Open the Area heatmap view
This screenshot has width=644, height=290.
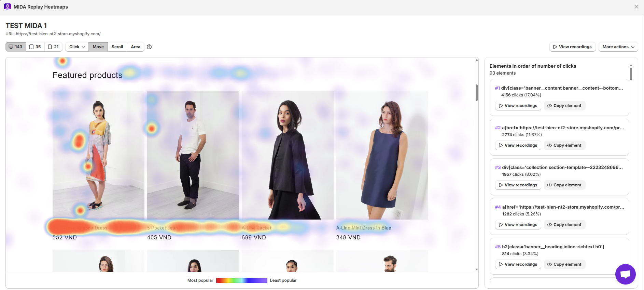tap(136, 47)
